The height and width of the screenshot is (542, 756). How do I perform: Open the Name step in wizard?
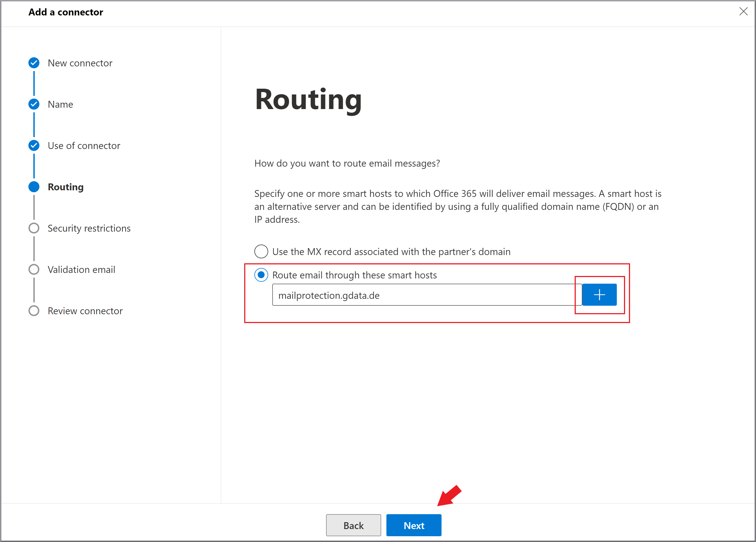60,104
